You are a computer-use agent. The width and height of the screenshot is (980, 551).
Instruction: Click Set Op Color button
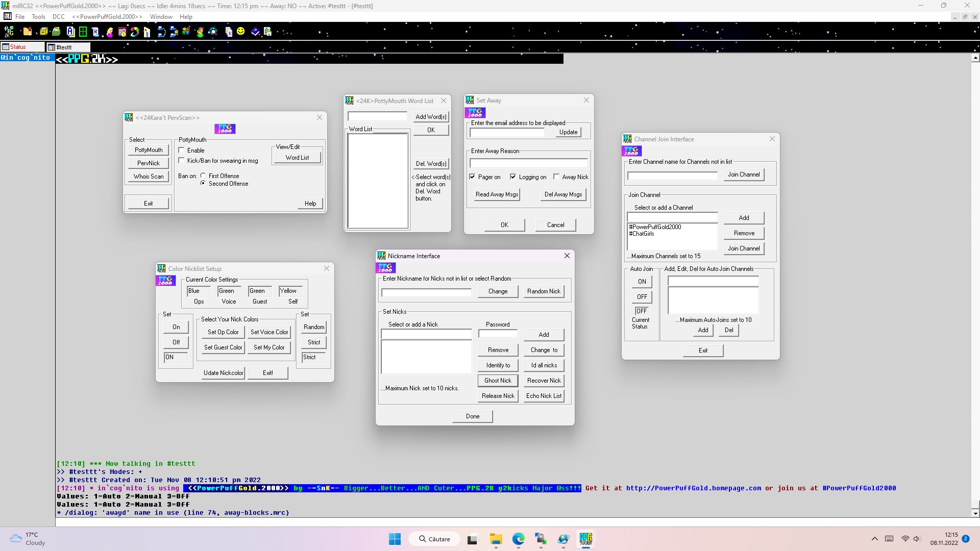223,332
